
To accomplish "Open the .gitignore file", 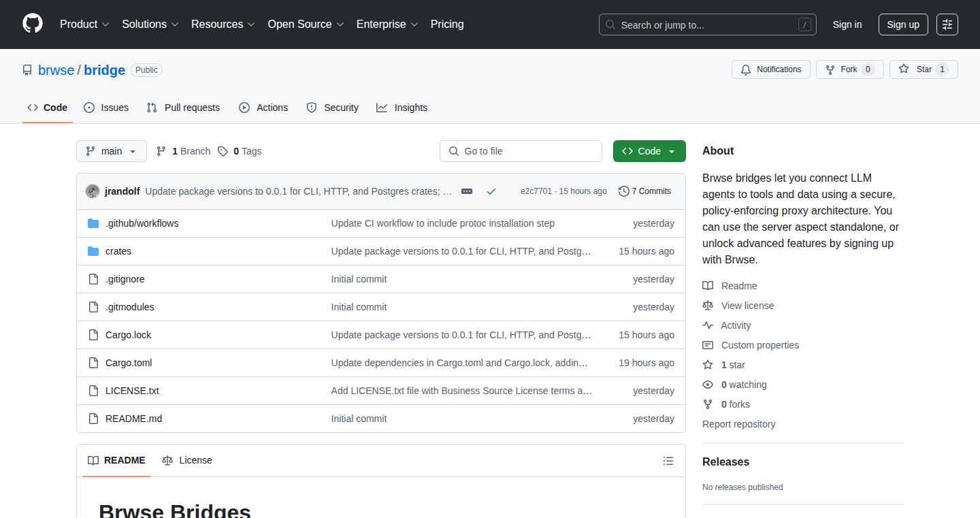I will click(125, 279).
